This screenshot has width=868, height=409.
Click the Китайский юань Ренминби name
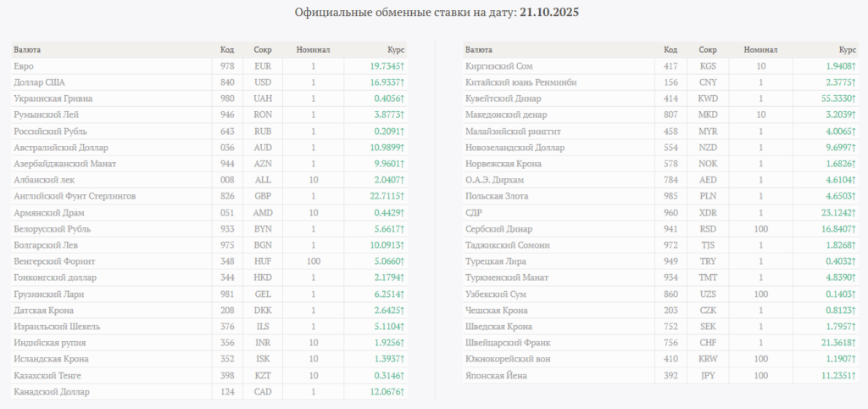click(x=521, y=82)
